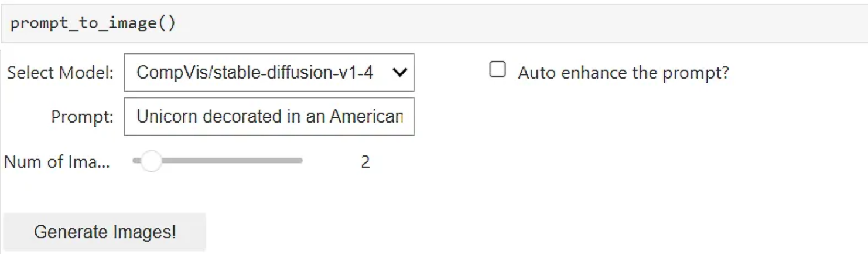The image size is (868, 254).
Task: Click the truncated 'Num of Ima...' label
Action: pos(57,161)
